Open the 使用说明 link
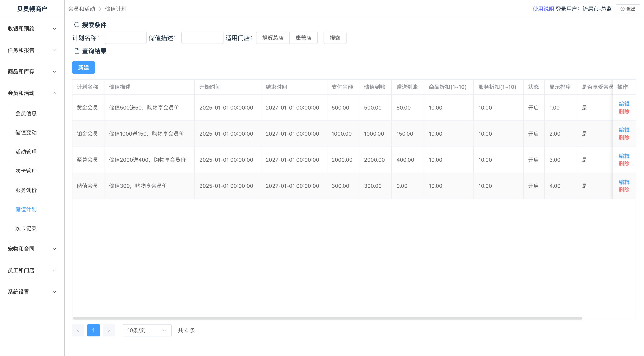The image size is (644, 356). 543,9
